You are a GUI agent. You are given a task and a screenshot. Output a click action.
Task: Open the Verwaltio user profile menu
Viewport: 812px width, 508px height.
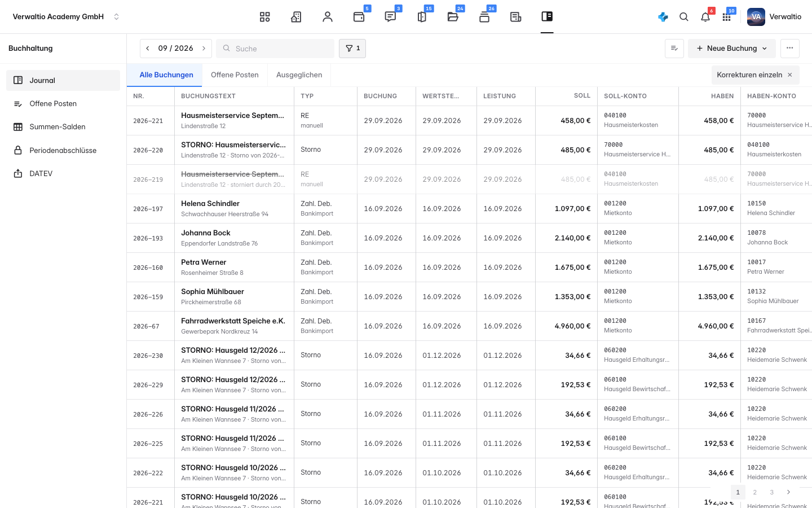(x=774, y=17)
